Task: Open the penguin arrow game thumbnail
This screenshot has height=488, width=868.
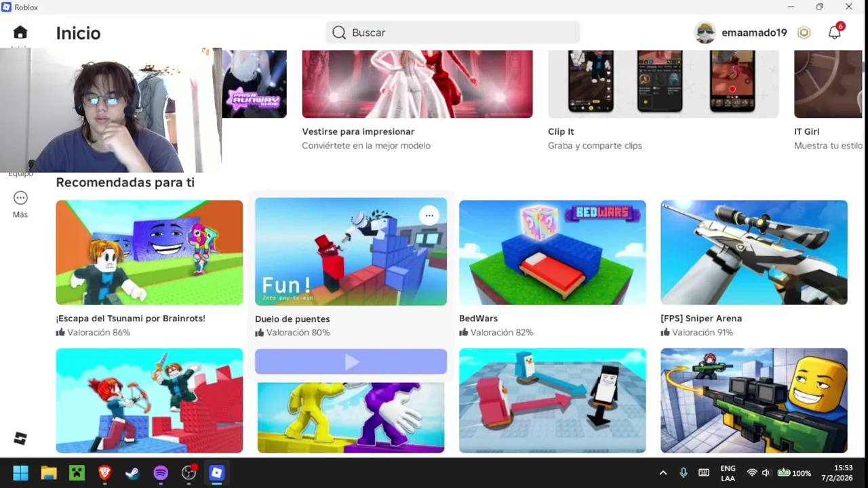Action: tap(553, 401)
